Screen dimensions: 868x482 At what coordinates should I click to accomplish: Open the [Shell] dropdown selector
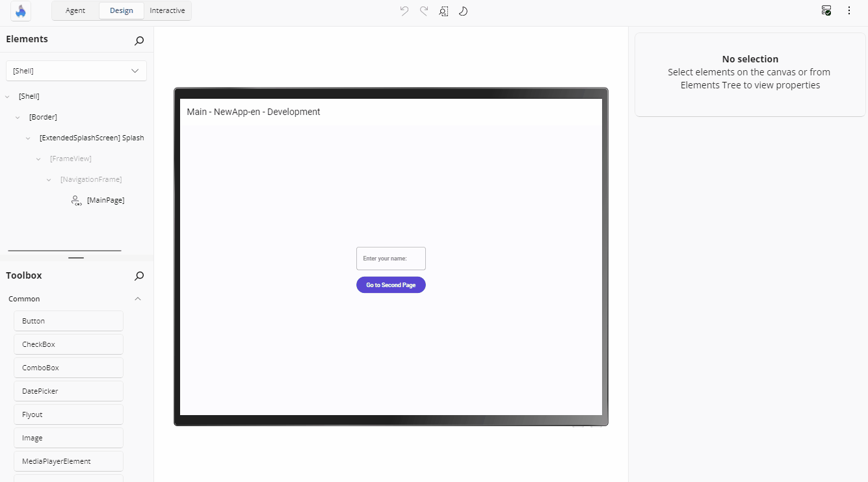(x=76, y=70)
